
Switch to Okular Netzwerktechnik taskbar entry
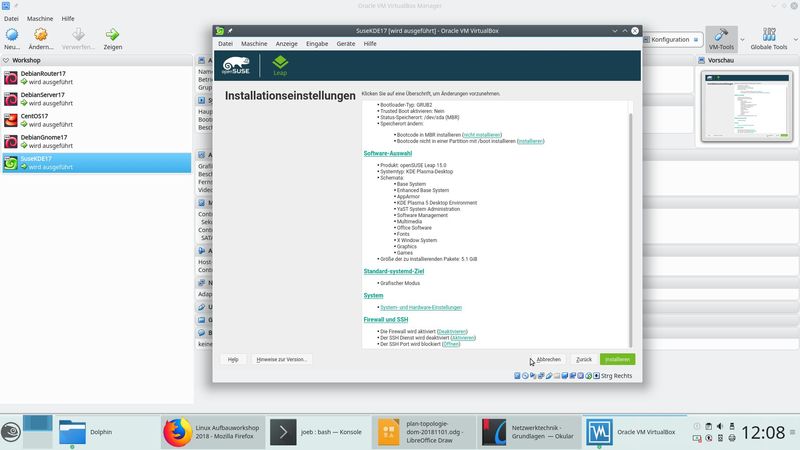(x=529, y=432)
